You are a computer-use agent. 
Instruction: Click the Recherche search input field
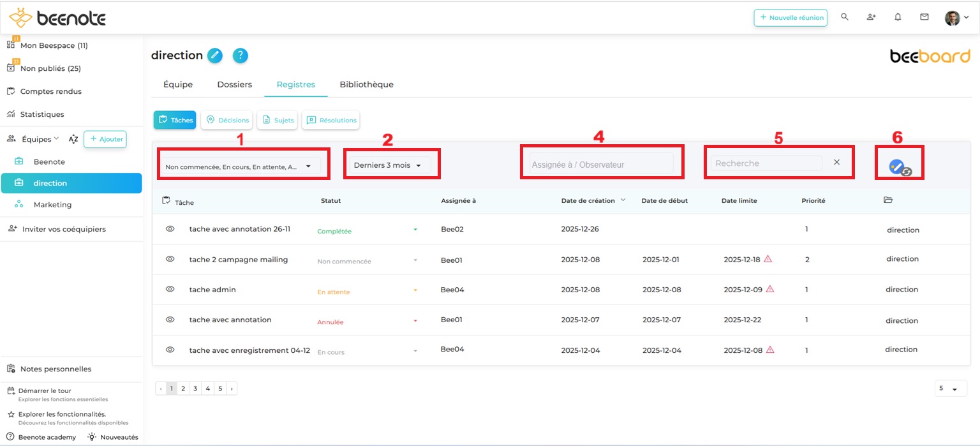(766, 163)
